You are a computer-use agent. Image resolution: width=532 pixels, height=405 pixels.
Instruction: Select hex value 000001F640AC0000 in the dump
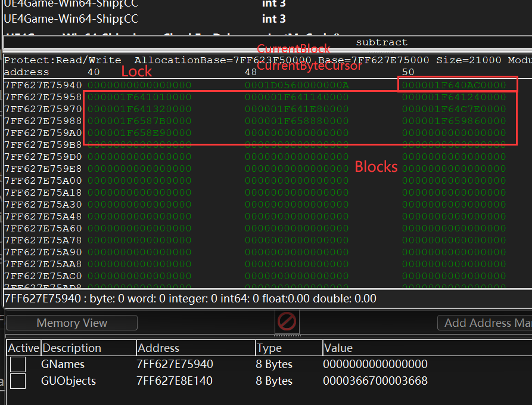453,85
